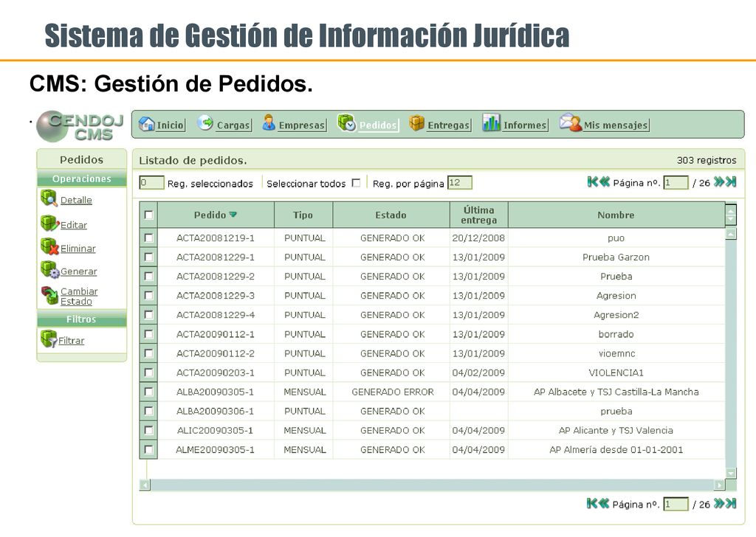Click the Generar link

point(78,271)
